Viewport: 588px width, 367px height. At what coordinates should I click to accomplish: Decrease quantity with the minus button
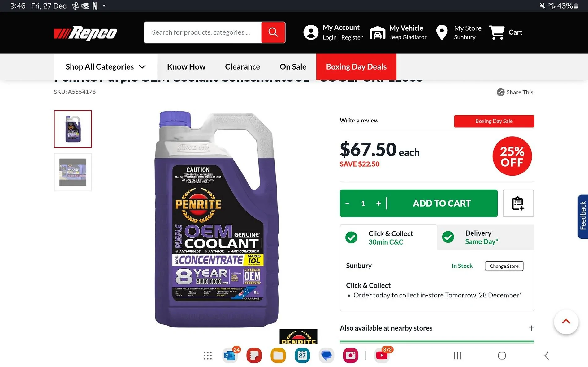tap(347, 203)
